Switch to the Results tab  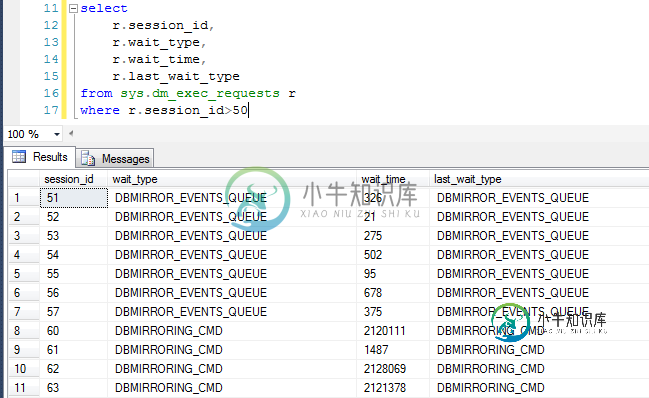[40, 157]
